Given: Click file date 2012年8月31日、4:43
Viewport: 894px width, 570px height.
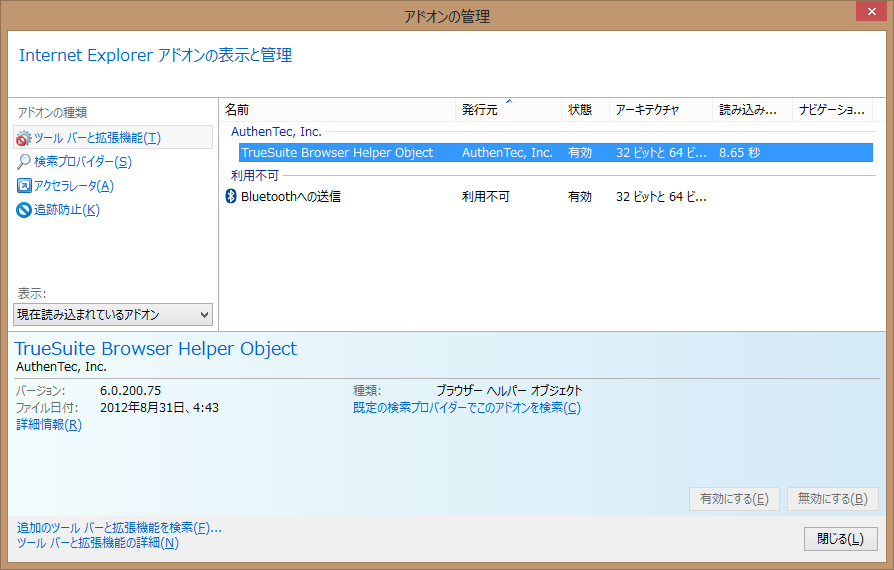Looking at the screenshot, I should pos(160,408).
